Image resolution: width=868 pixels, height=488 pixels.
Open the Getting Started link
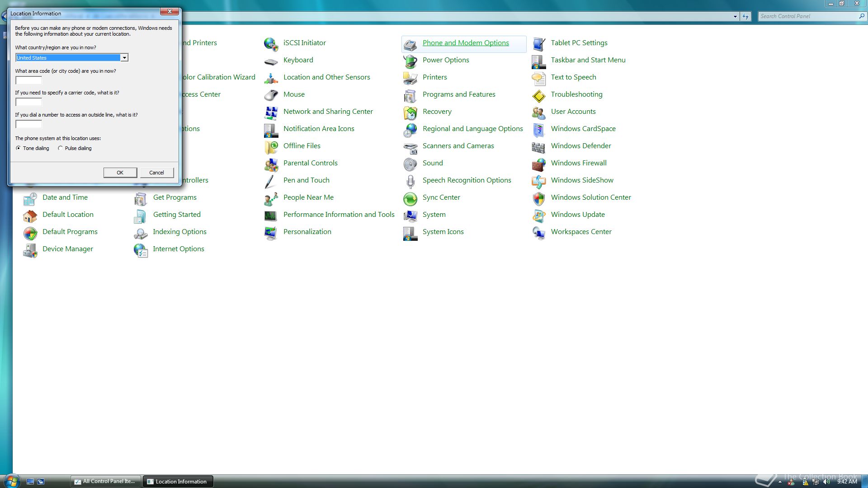[x=177, y=215]
